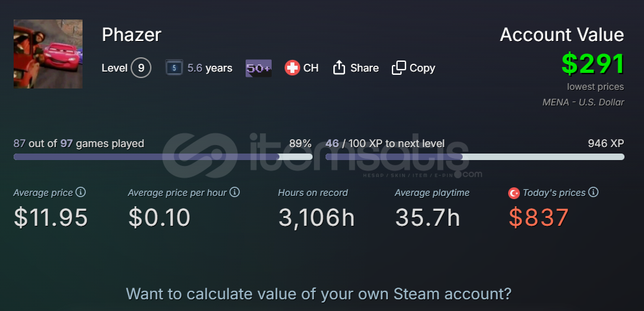Click the Copy text button

point(422,68)
